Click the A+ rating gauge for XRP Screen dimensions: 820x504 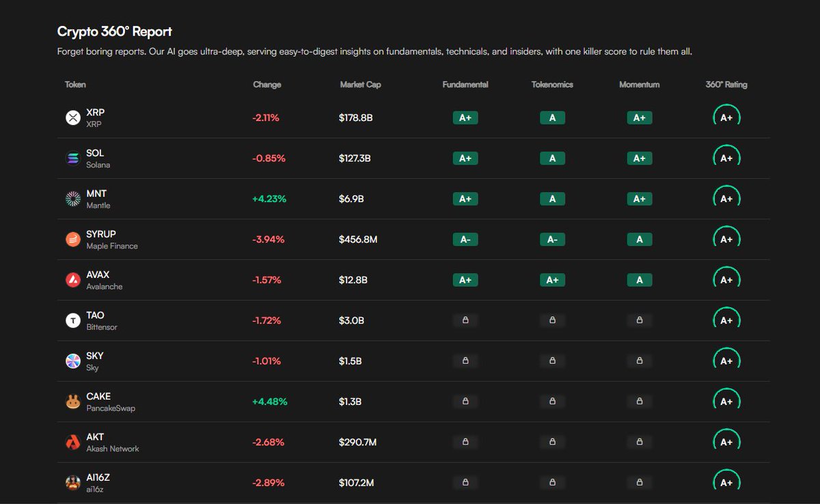coord(726,117)
